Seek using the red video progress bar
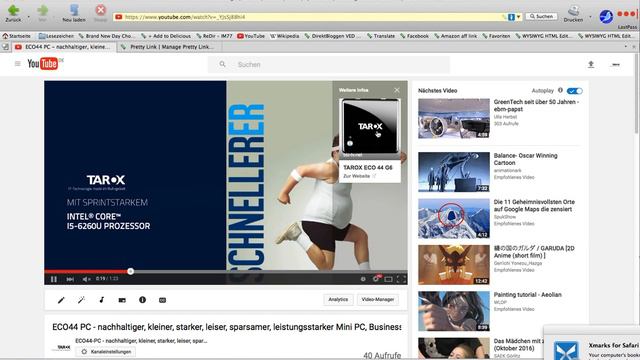 pos(226,271)
